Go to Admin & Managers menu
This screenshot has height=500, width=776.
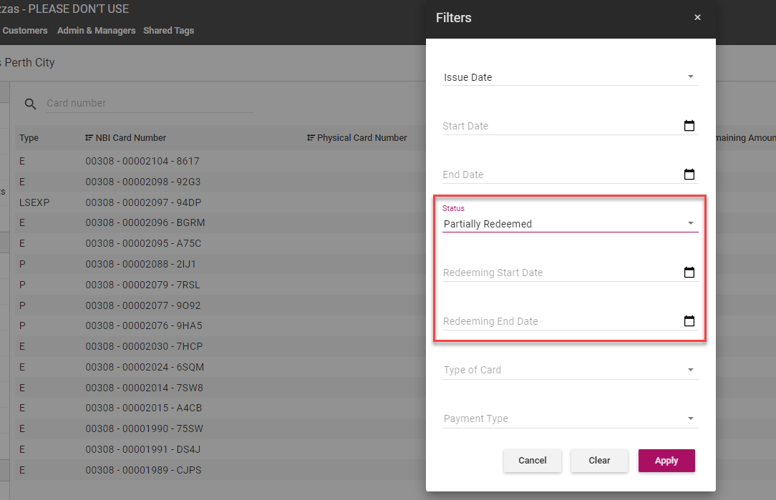[x=96, y=31]
